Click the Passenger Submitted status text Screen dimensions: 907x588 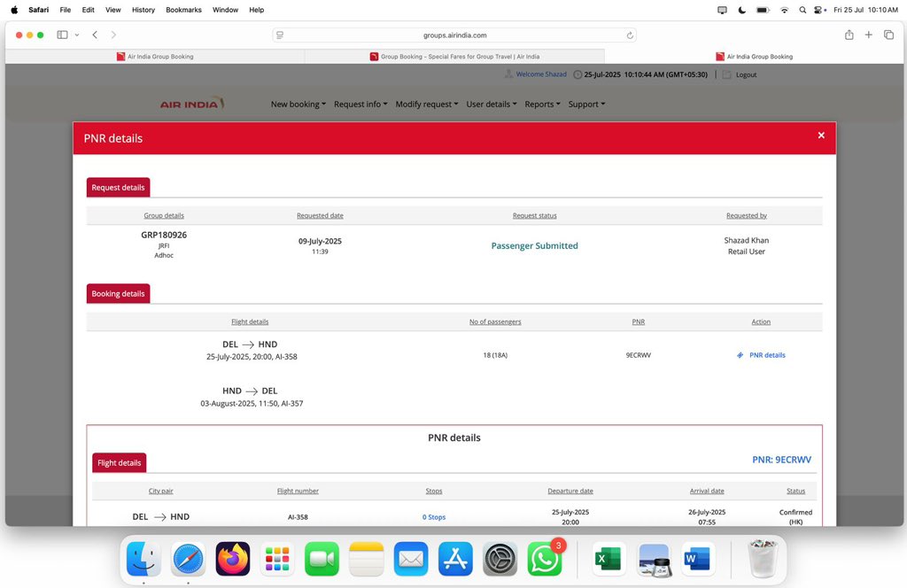pos(534,245)
